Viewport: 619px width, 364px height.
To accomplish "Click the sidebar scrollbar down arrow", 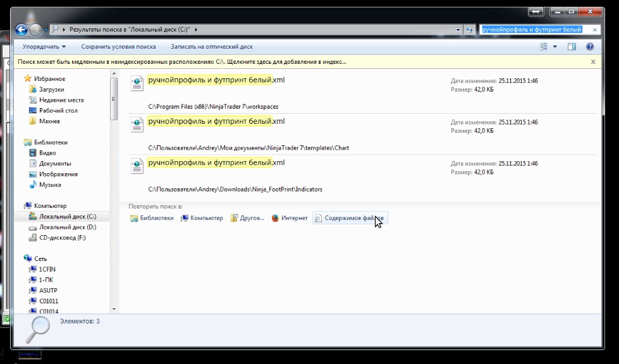I will [x=114, y=310].
